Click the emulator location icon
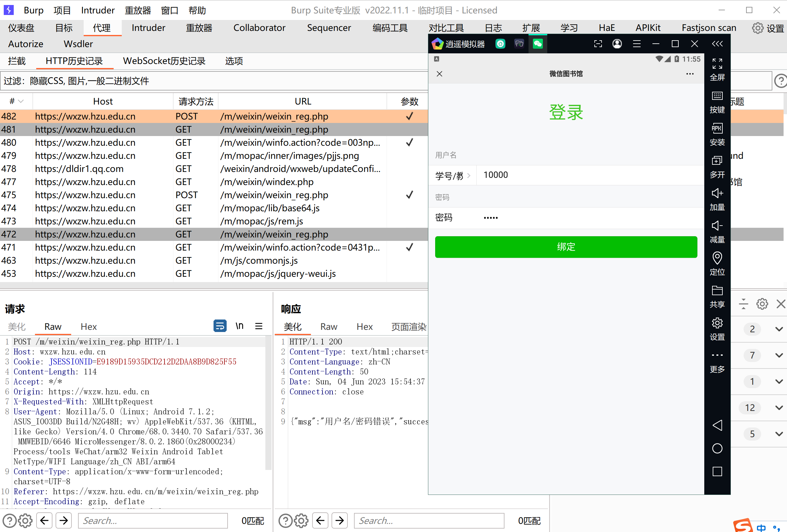Viewport: 787px width, 532px height. pyautogui.click(x=717, y=258)
